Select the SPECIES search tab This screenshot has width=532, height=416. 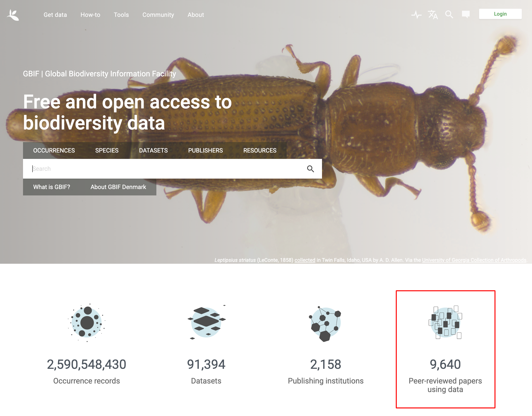tap(107, 151)
